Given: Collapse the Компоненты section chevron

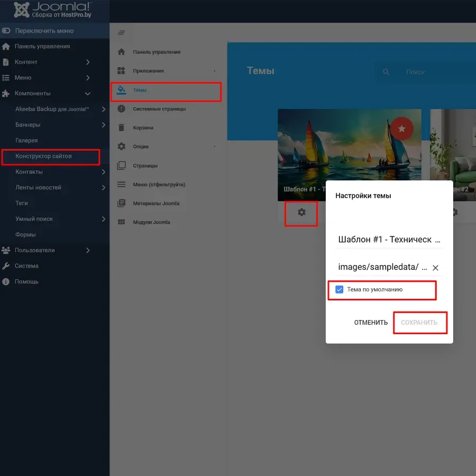Looking at the screenshot, I should click(88, 94).
